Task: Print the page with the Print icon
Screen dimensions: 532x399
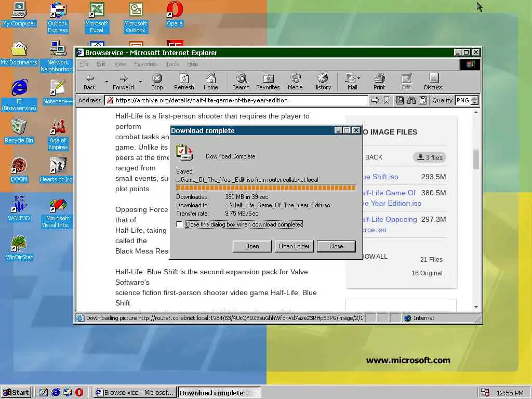Action: 379,82
